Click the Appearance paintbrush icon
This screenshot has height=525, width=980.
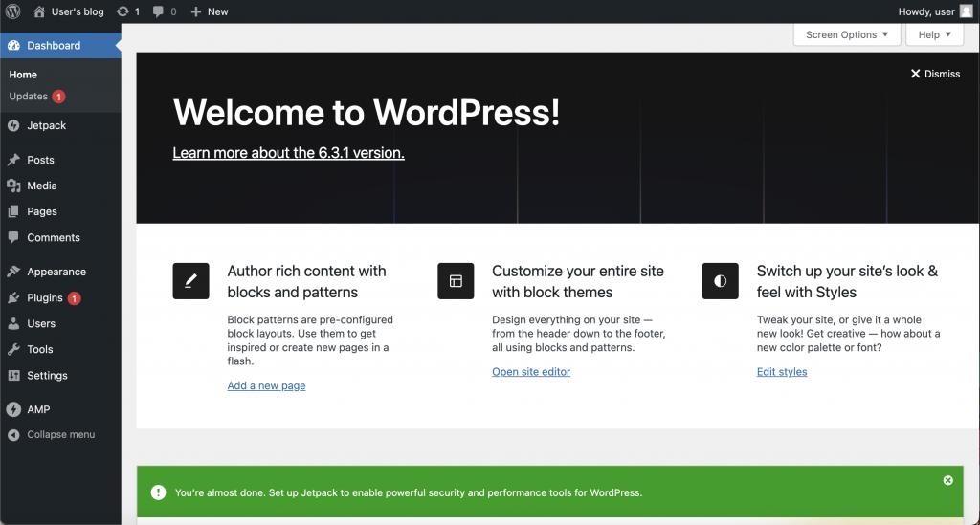pyautogui.click(x=13, y=272)
